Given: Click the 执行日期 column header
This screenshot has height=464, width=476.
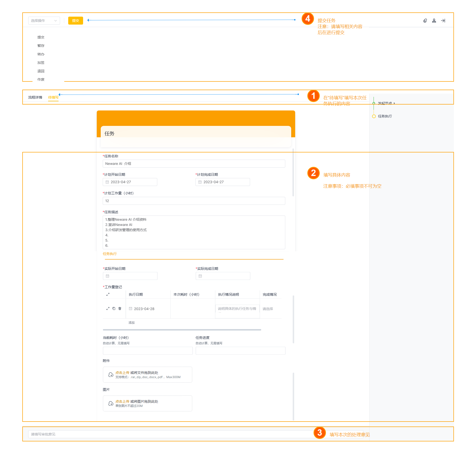Looking at the screenshot, I should tap(136, 294).
